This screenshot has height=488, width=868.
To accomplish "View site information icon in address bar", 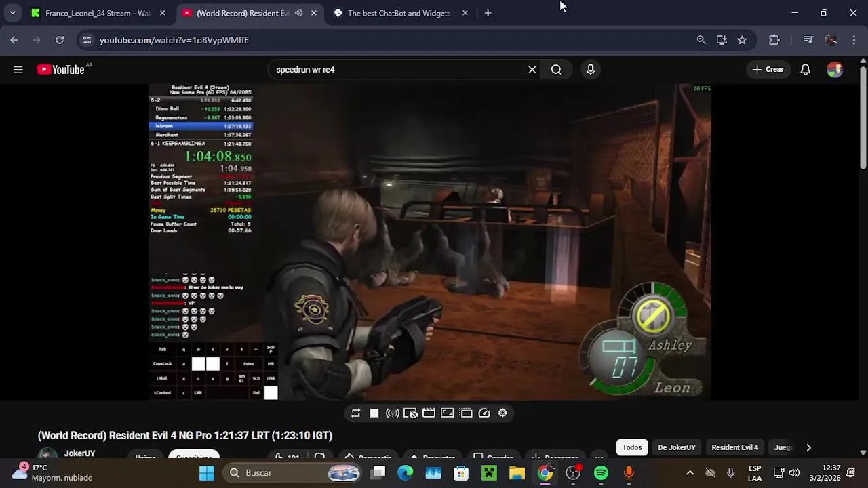I will click(x=86, y=40).
